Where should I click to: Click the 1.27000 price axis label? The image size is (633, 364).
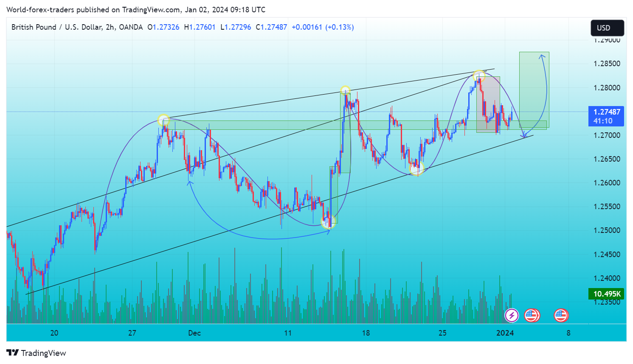[x=607, y=135]
